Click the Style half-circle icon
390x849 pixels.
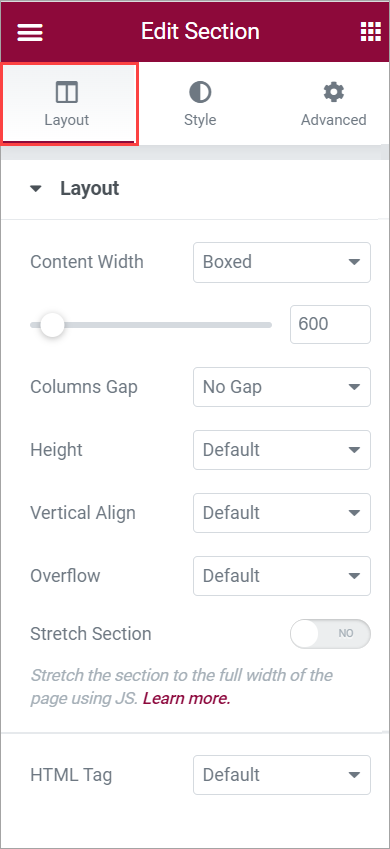click(x=200, y=93)
